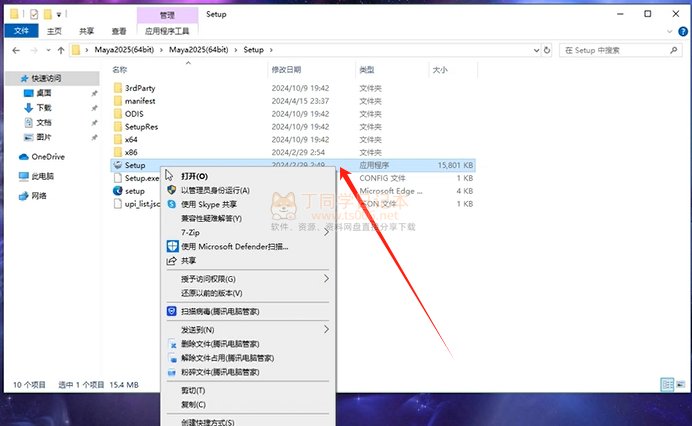Go up one folder level arrow
Screen dimensions: 692x426
(x=61, y=50)
